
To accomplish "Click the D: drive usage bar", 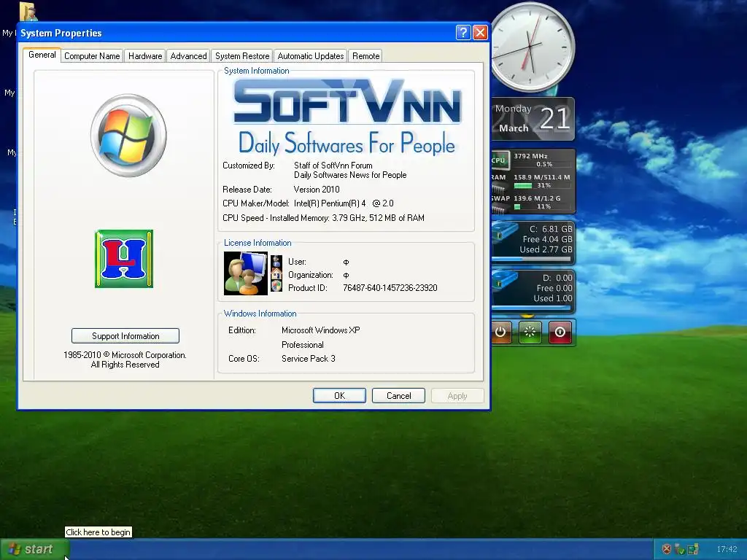I will 531,308.
